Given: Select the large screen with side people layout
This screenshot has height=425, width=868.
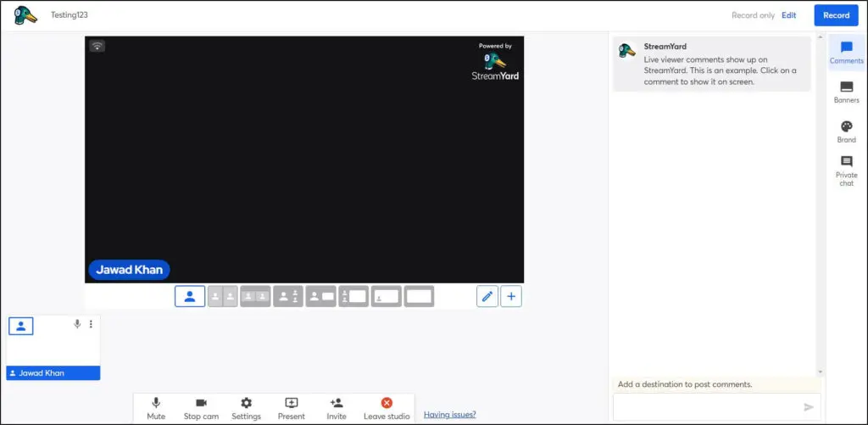Looking at the screenshot, I should (x=353, y=296).
